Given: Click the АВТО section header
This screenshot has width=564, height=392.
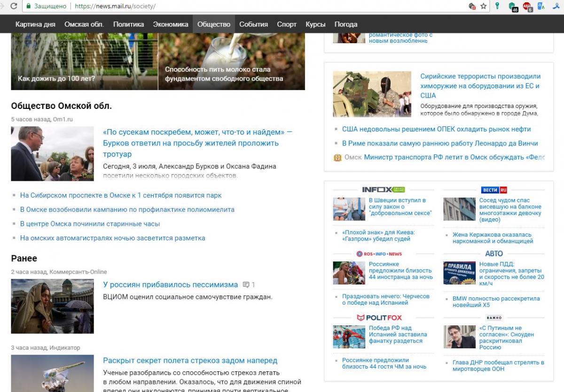Looking at the screenshot, I should (494, 254).
